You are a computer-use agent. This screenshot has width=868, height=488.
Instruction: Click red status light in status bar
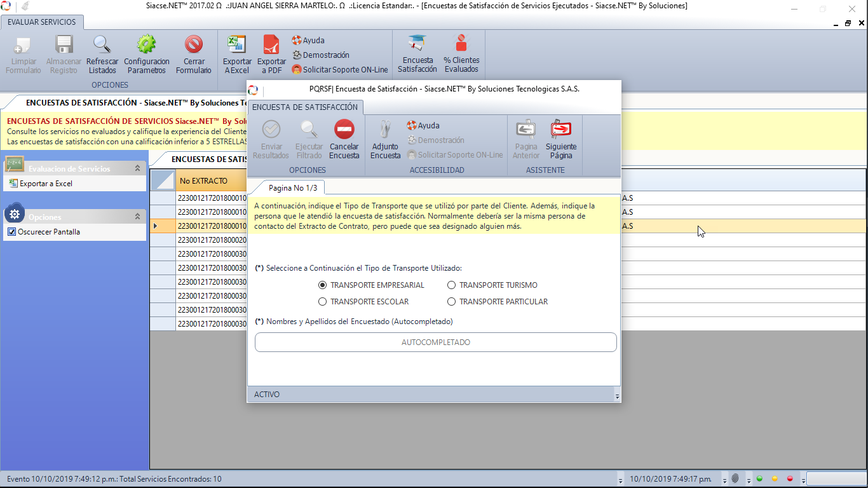click(790, 478)
